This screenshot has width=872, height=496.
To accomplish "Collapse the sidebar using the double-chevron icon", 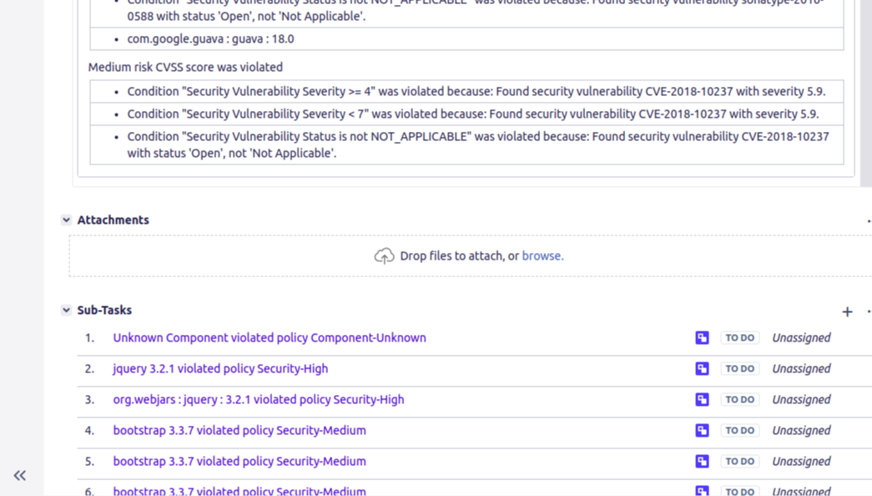I will (x=20, y=476).
